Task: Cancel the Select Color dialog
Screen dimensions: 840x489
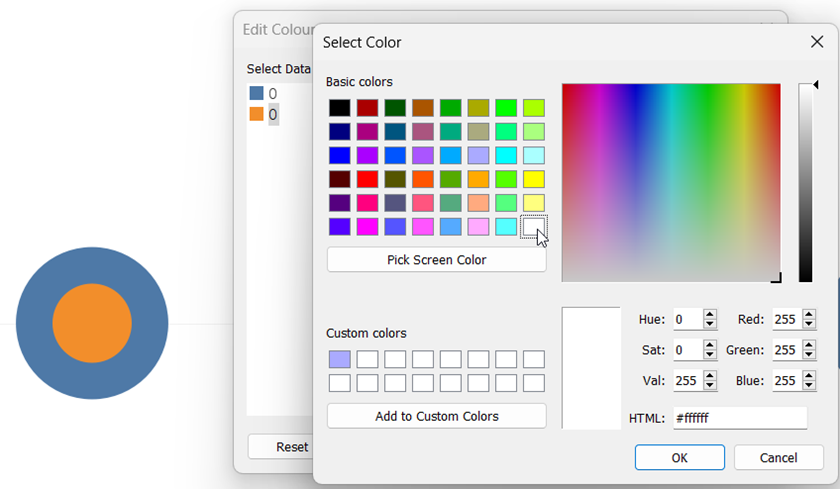Action: pyautogui.click(x=778, y=458)
